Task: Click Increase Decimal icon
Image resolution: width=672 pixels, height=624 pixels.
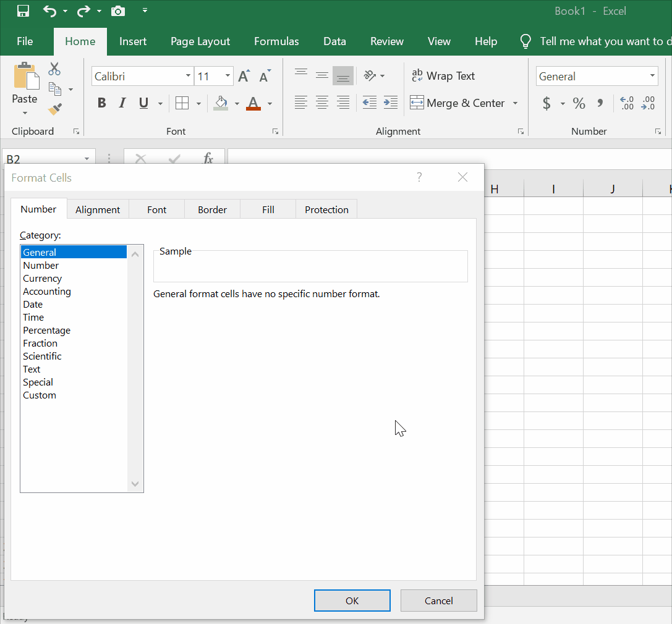Action: 627,103
